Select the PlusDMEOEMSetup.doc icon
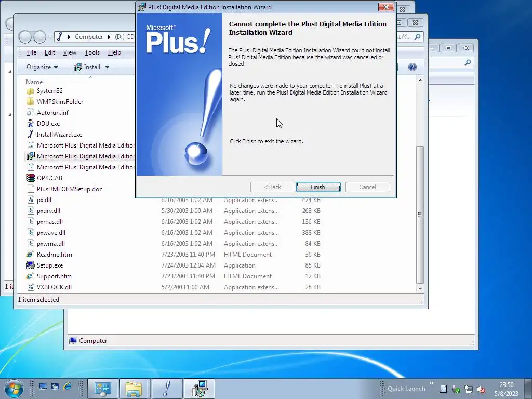The height and width of the screenshot is (399, 532). pos(30,189)
